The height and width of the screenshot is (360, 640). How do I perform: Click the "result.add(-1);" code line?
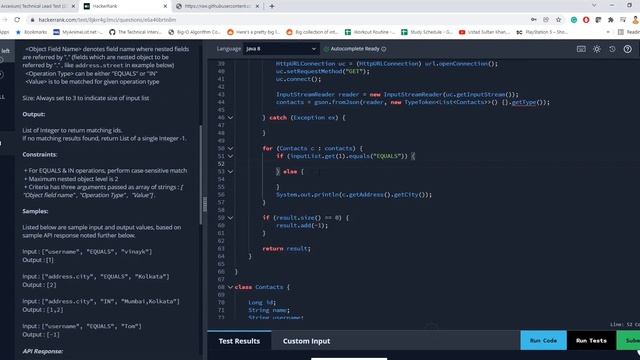(x=302, y=226)
